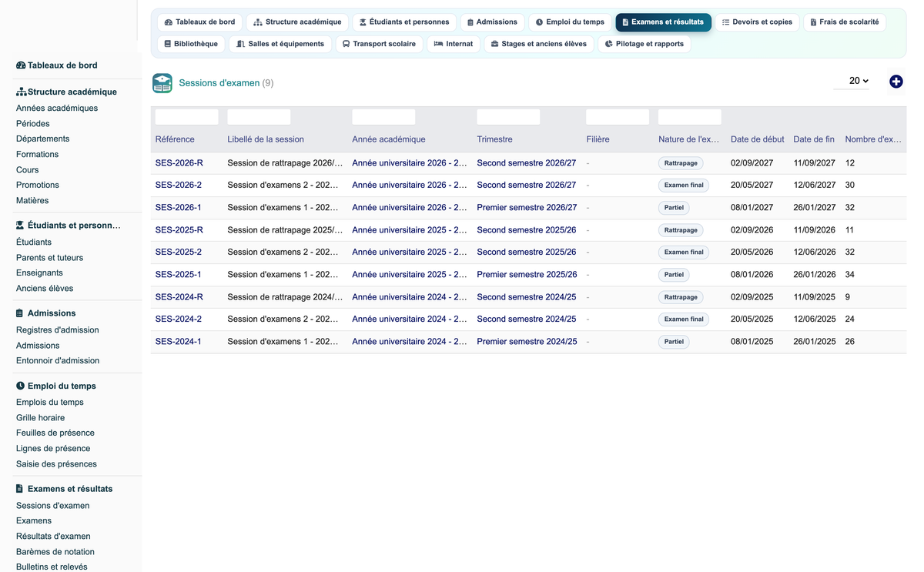924x572 pixels.
Task: Open session SES-2024-1
Action: [179, 341]
